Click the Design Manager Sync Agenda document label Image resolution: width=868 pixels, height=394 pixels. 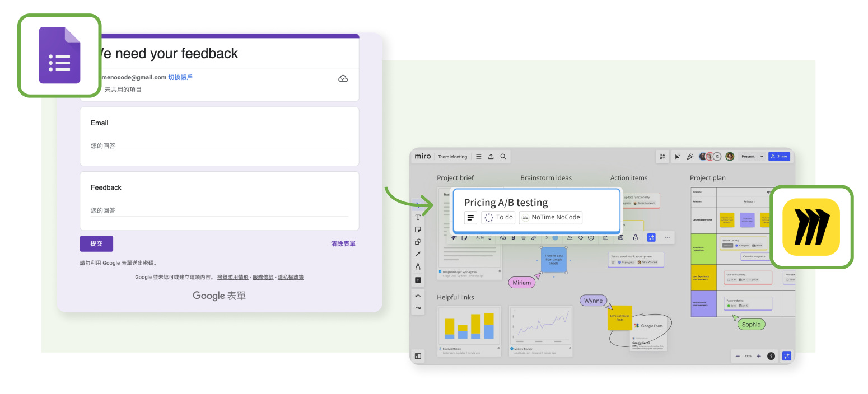(x=459, y=271)
